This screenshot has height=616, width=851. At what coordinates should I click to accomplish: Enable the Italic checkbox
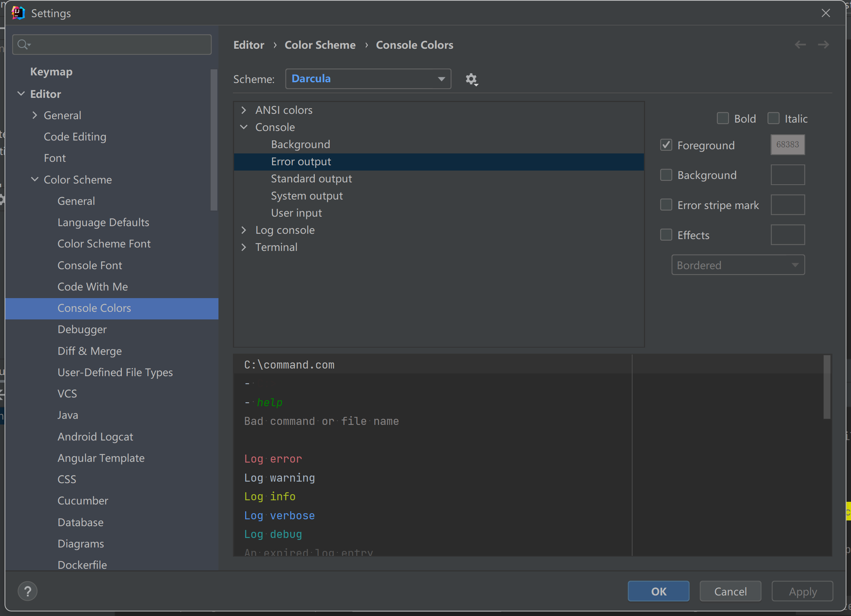(x=773, y=118)
